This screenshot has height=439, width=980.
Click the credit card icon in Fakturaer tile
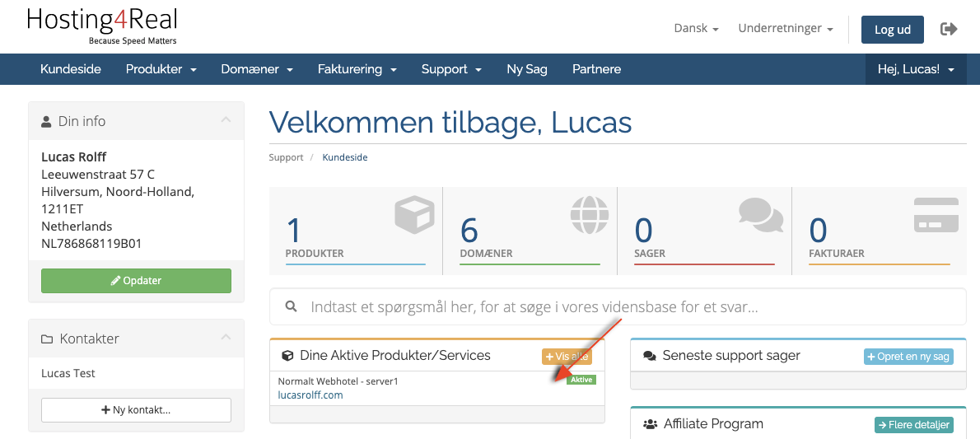936,215
